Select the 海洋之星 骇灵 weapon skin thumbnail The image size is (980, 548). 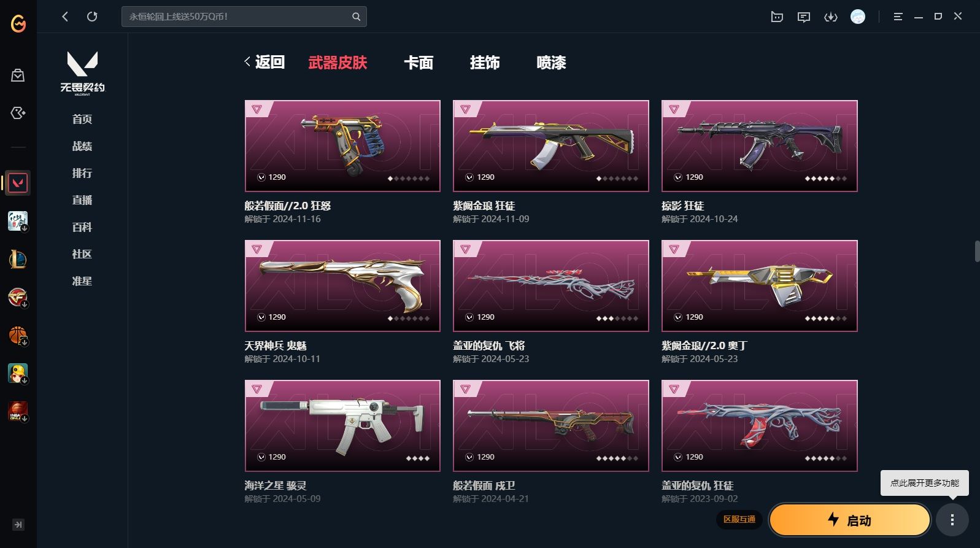tap(342, 426)
